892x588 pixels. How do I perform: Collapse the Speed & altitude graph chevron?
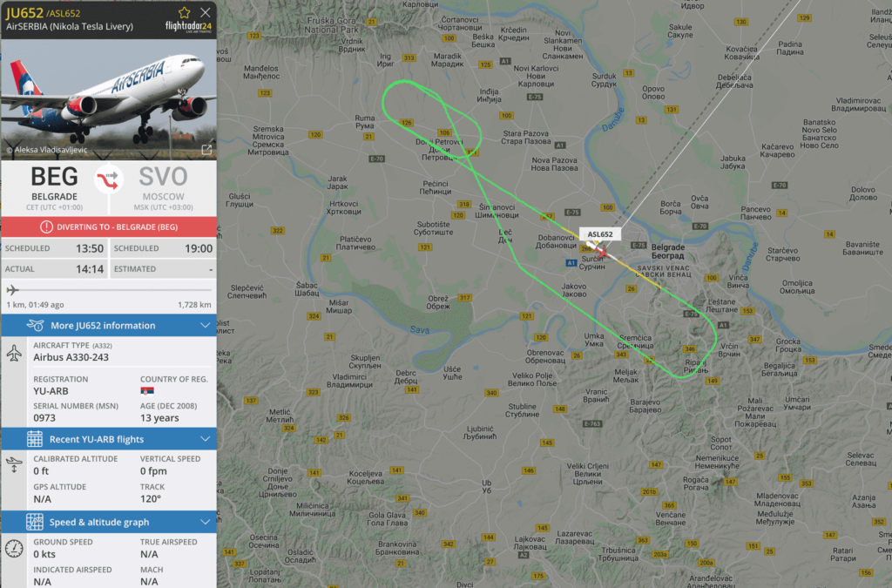[x=205, y=522]
